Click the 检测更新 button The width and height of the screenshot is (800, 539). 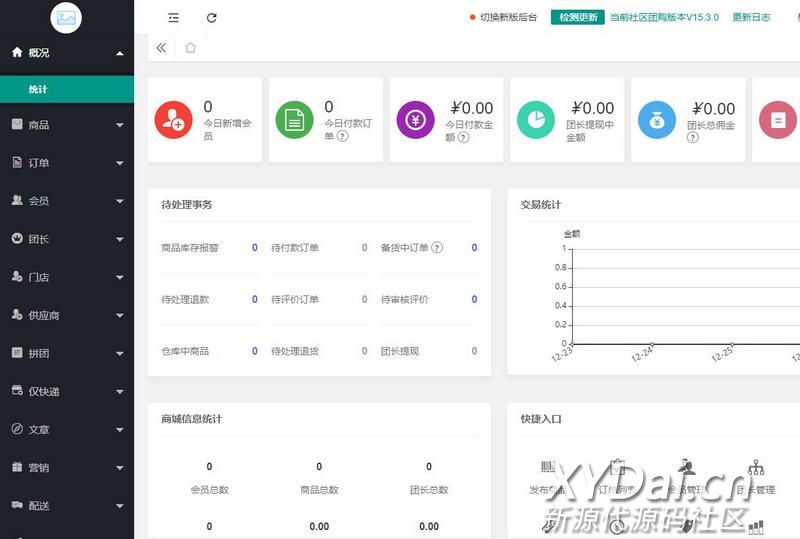pyautogui.click(x=578, y=17)
